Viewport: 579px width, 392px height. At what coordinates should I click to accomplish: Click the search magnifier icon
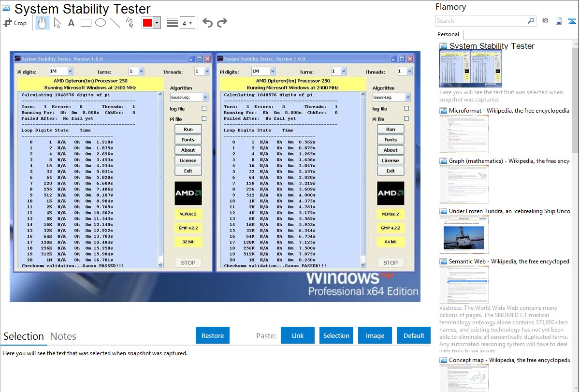point(531,21)
